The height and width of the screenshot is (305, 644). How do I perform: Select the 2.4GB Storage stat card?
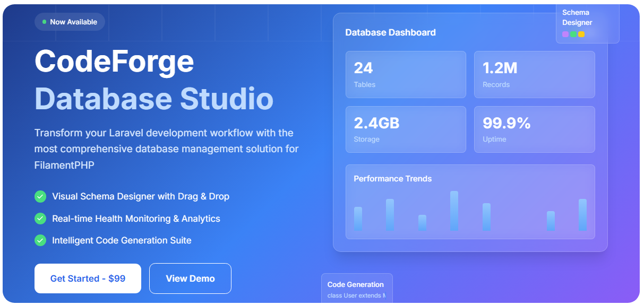click(x=406, y=129)
